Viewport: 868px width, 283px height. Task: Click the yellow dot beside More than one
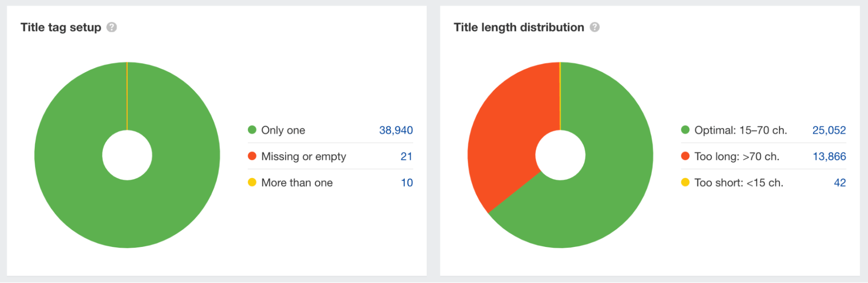252,183
